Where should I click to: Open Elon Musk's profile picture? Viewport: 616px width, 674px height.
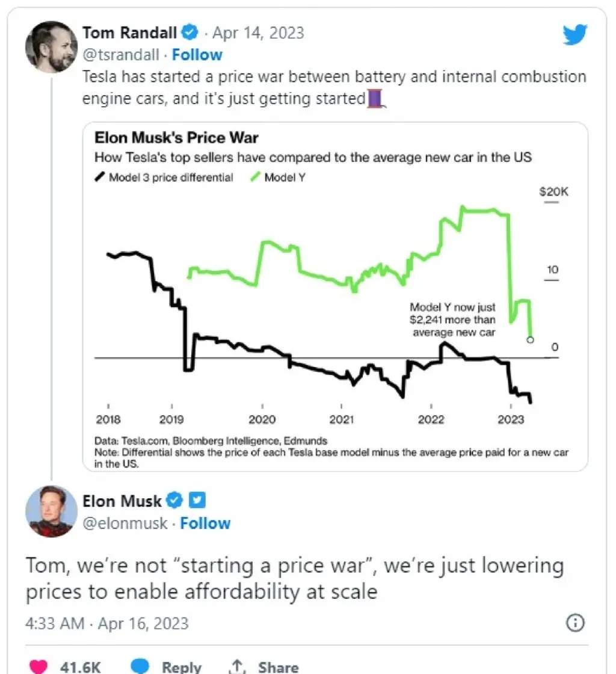52,512
